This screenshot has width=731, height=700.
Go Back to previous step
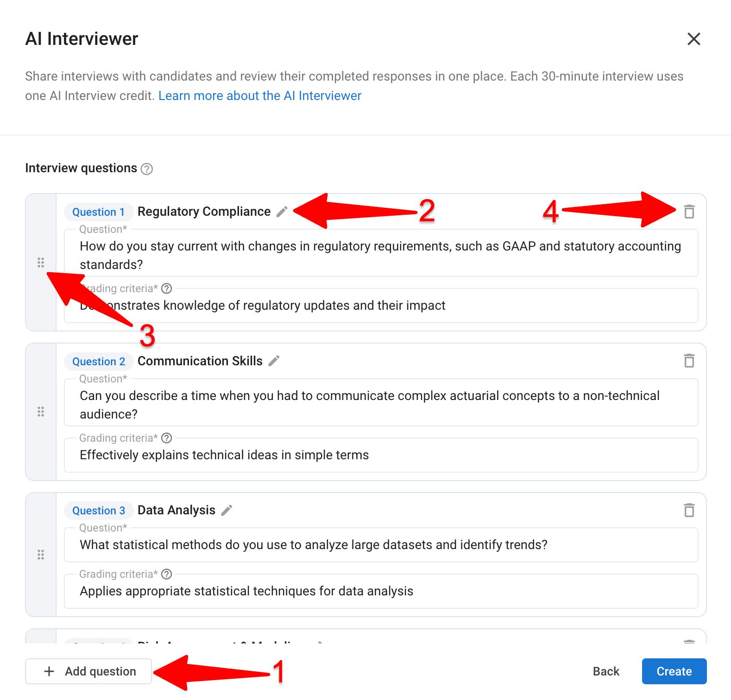pos(606,671)
